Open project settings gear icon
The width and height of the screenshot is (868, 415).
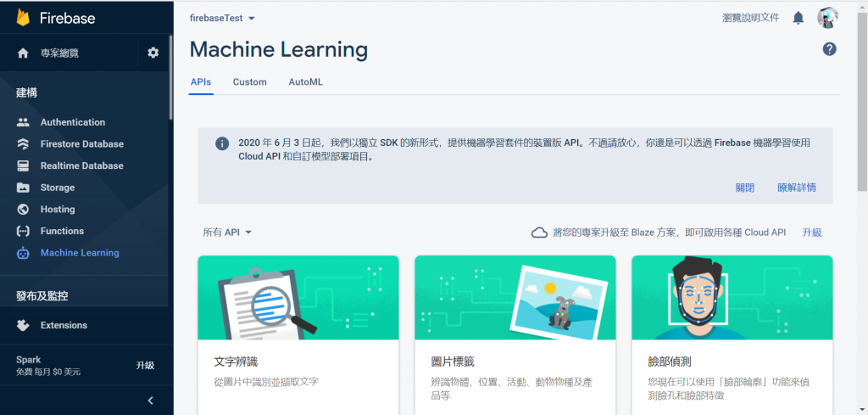tap(153, 53)
